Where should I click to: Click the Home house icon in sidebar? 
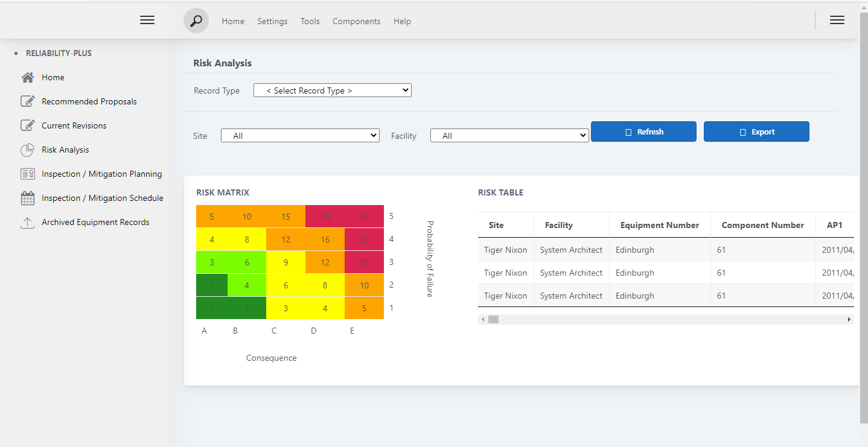[x=27, y=77]
